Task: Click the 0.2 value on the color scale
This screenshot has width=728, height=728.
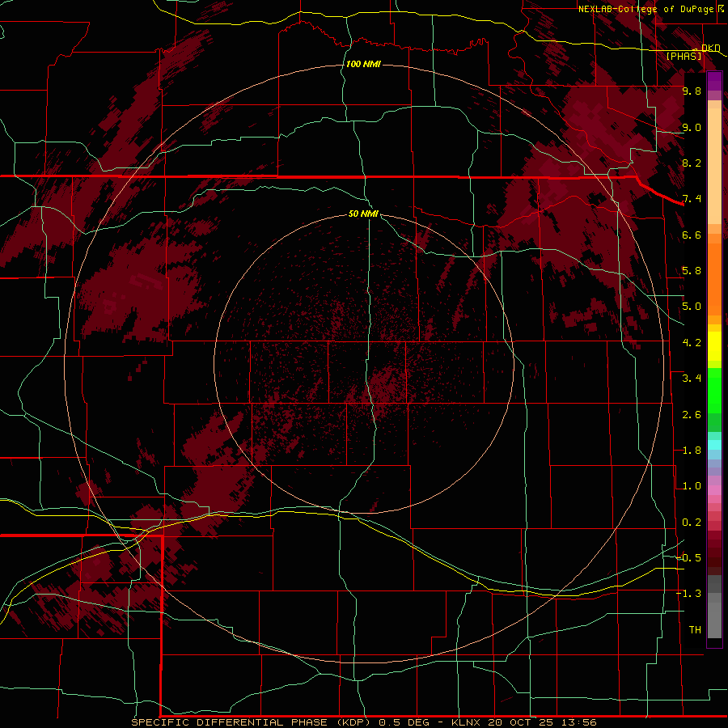Action: pyautogui.click(x=692, y=523)
